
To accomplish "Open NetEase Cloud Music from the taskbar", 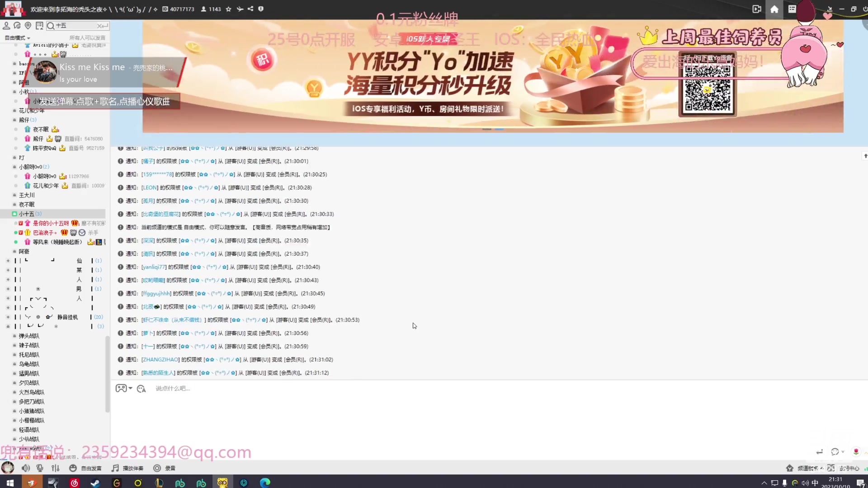I will pos(74,483).
